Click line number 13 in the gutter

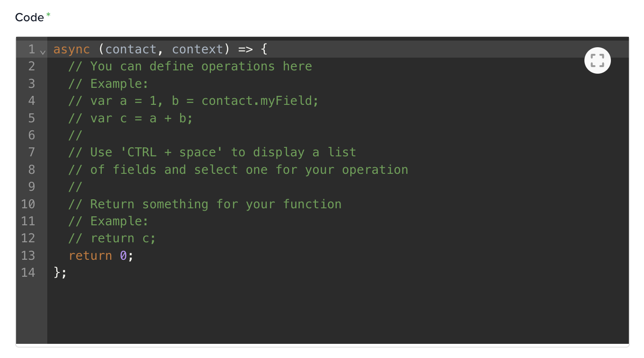click(28, 256)
